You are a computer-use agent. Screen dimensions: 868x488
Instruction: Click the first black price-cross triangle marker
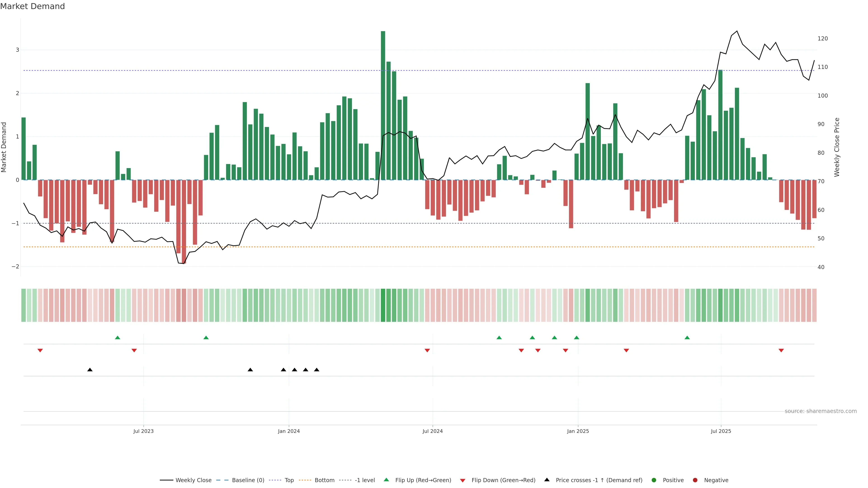(90, 370)
